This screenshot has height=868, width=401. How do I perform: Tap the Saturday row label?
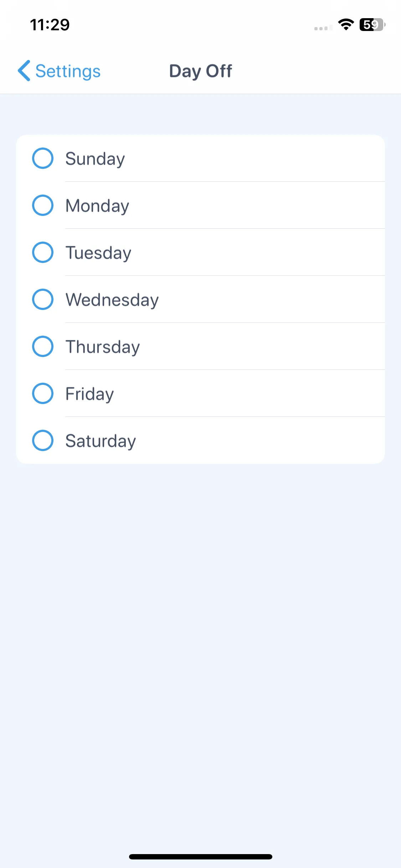101,441
